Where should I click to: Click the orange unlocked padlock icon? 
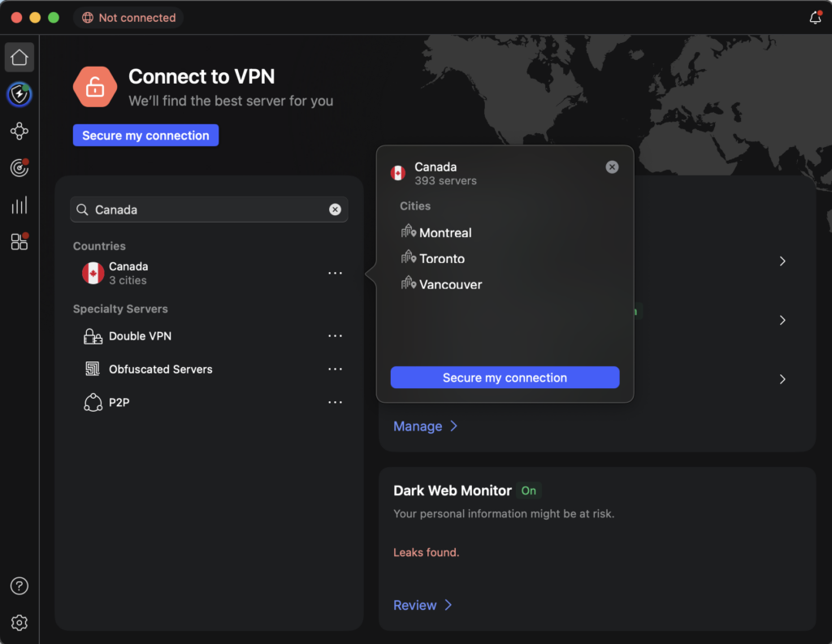pyautogui.click(x=95, y=86)
